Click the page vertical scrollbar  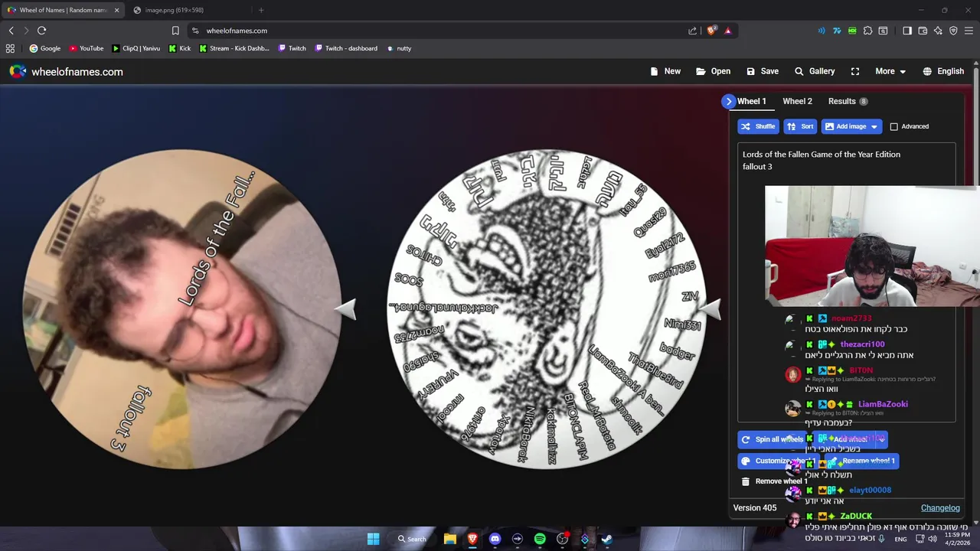pos(976,291)
